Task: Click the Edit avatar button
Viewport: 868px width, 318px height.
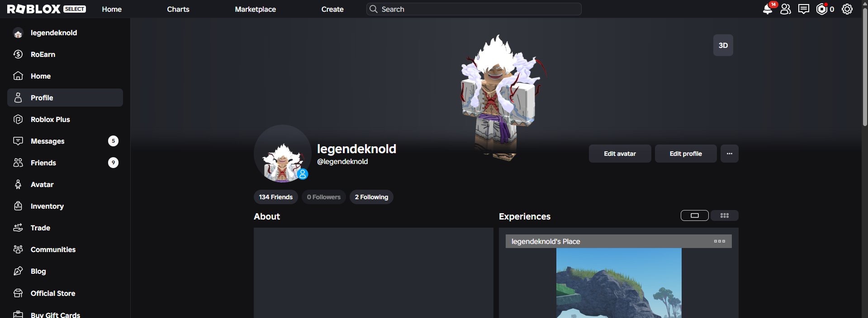Action: (x=620, y=154)
